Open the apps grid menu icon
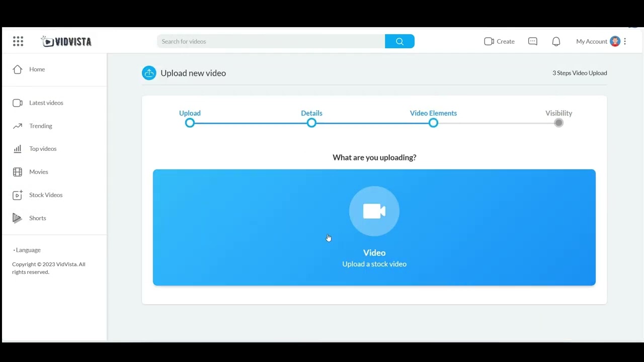This screenshot has height=362, width=644. point(18,41)
